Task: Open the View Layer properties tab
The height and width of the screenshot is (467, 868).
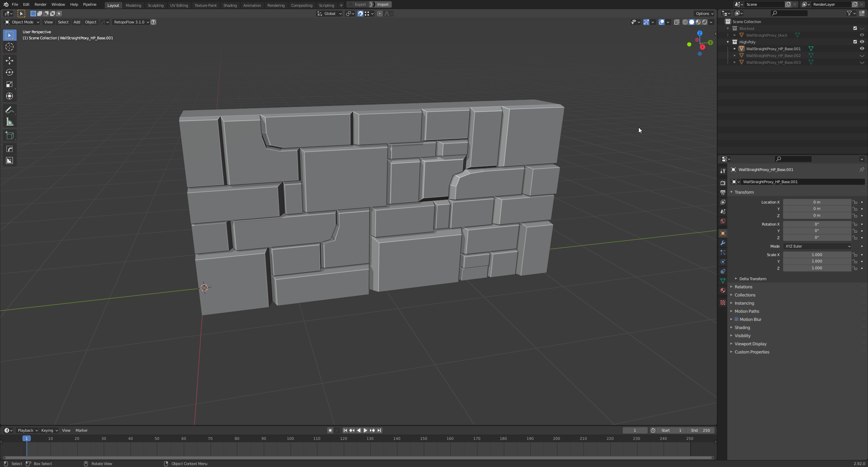Action: [x=723, y=202]
